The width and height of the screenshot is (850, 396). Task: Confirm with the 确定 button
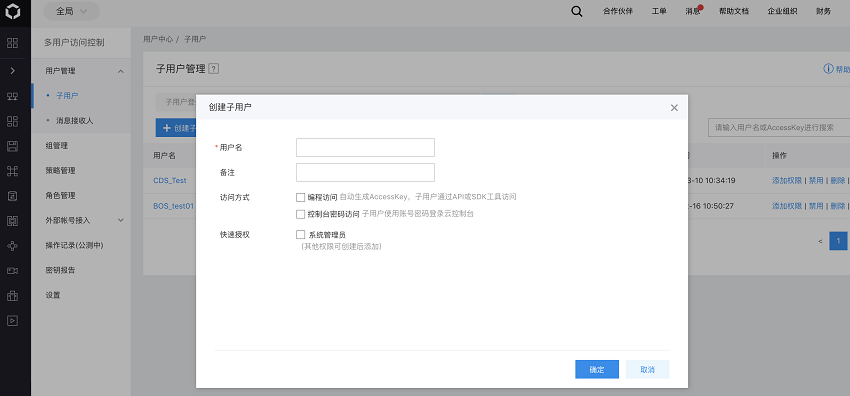click(597, 369)
